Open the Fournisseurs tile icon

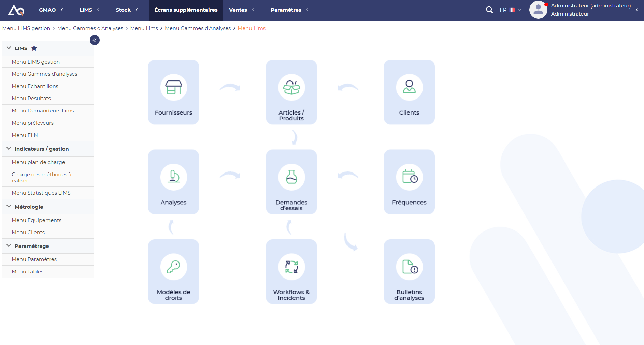pos(173,87)
